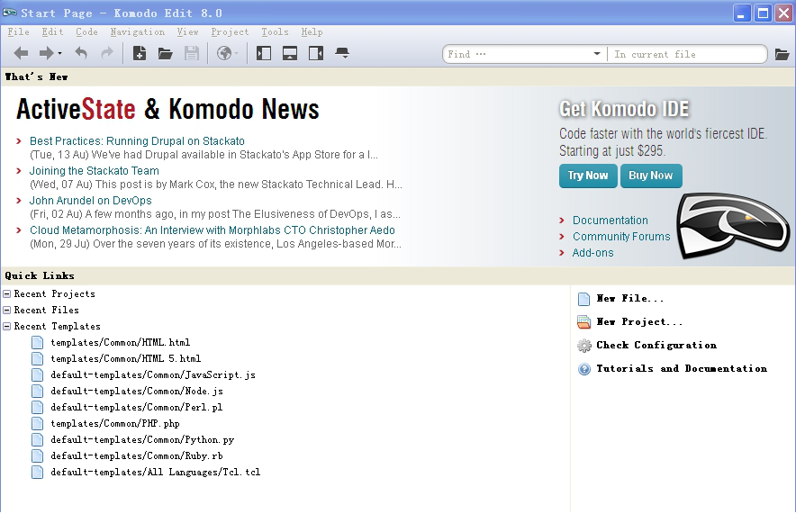
Task: Click the file icon beside Ruby.rb
Action: (x=38, y=455)
